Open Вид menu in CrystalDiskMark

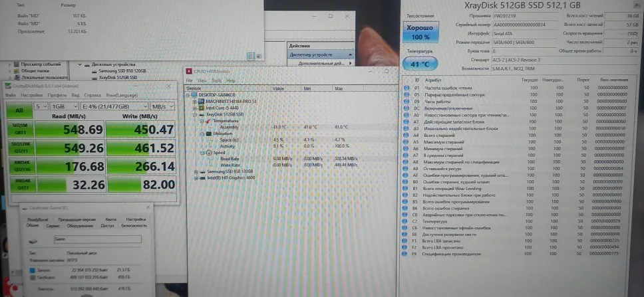[75, 95]
